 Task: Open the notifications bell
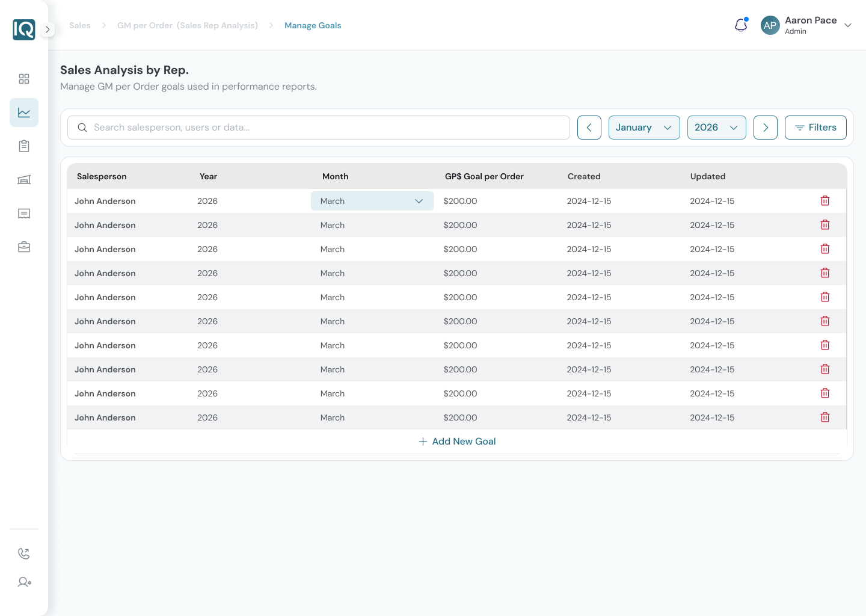coord(741,25)
